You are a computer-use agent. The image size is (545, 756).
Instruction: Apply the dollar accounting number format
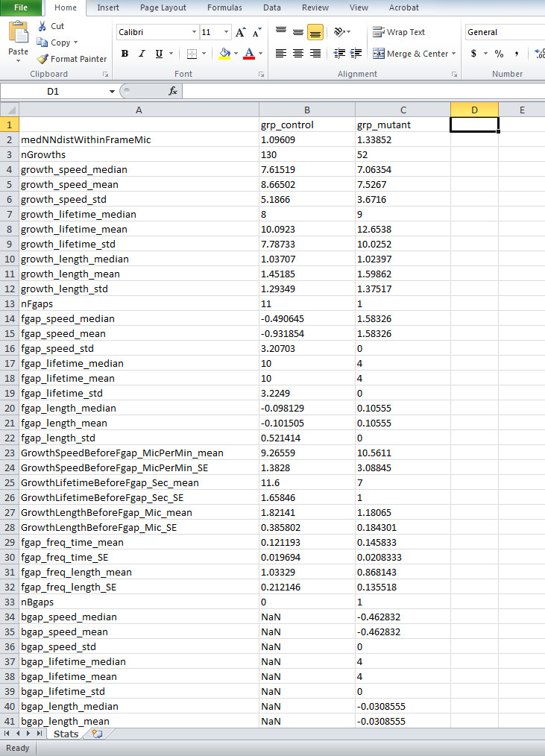tap(473, 54)
